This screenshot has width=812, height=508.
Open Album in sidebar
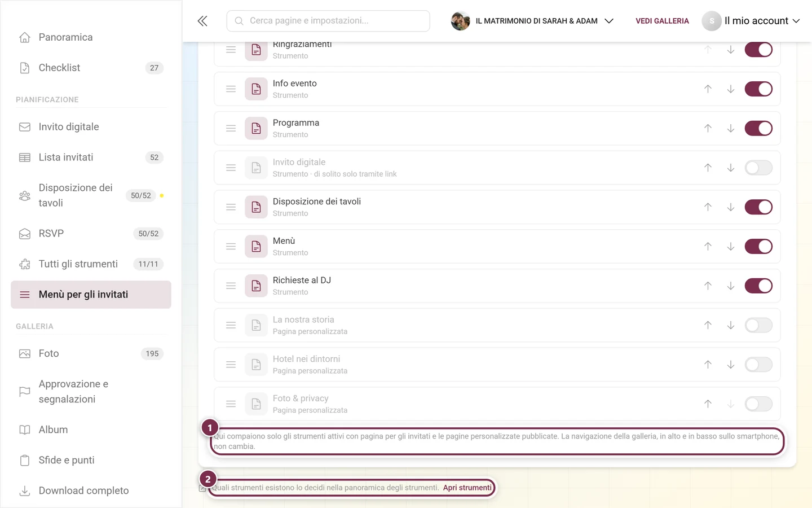coord(91,430)
